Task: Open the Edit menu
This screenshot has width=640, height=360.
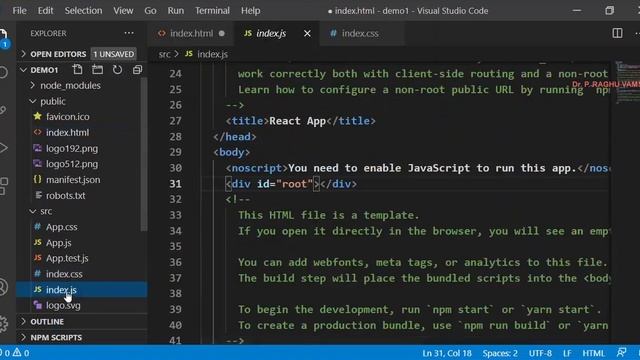Action: pyautogui.click(x=45, y=11)
